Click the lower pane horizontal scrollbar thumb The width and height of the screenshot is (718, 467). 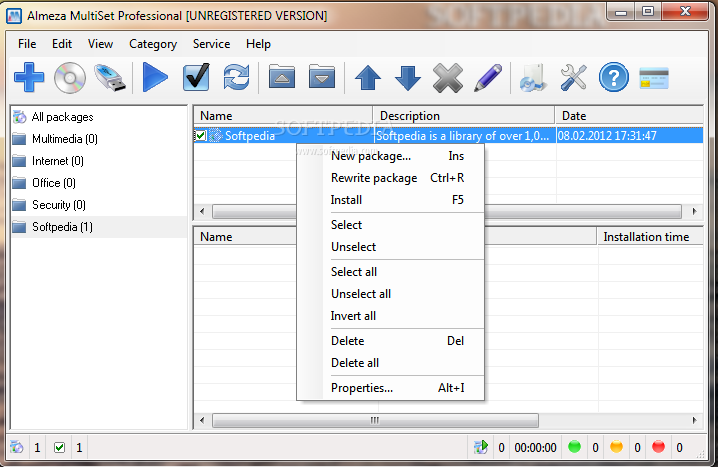[375, 420]
